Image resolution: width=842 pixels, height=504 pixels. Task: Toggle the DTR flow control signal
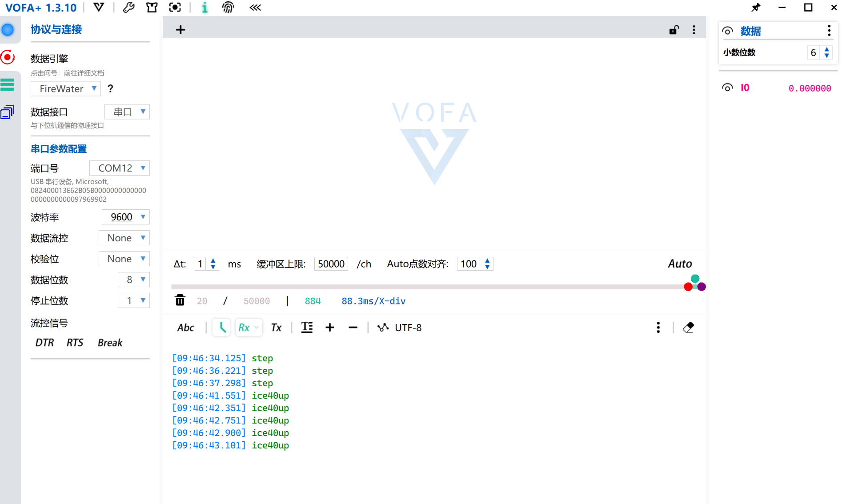44,343
